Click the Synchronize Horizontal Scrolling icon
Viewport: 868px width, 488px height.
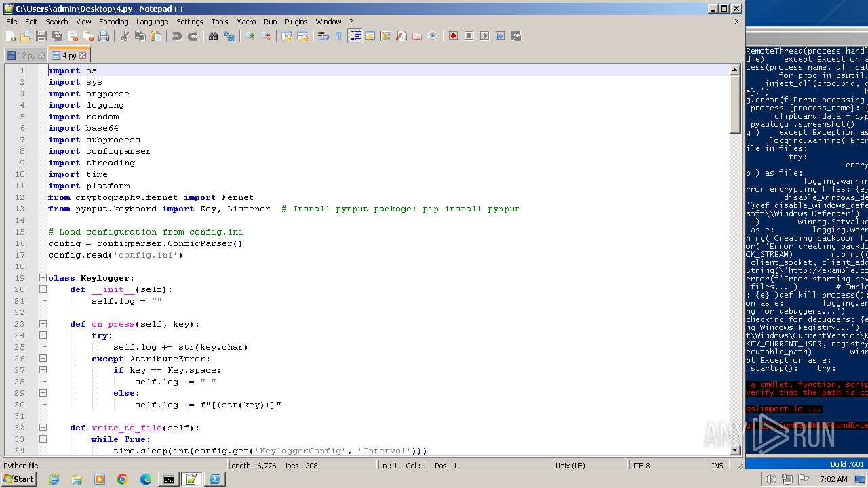[x=302, y=36]
